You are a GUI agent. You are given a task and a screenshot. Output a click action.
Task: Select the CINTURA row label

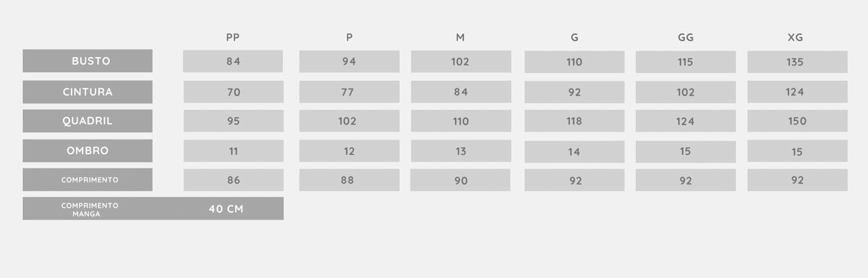(87, 92)
